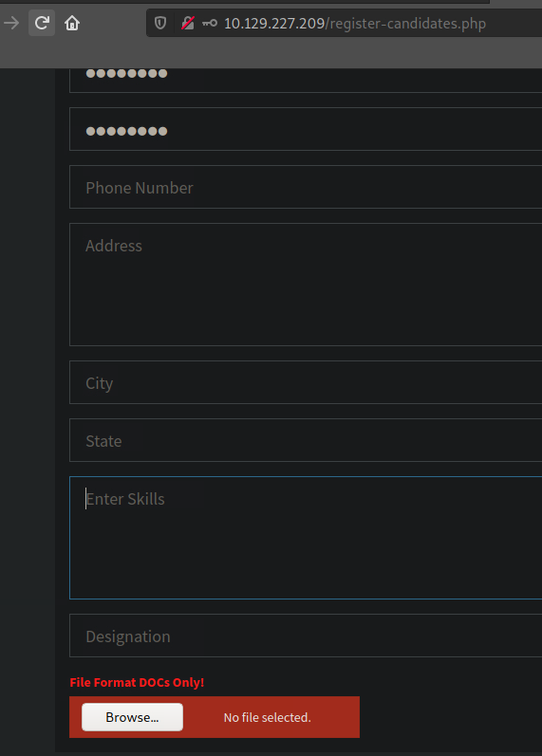Viewport: 542px width, 756px height.
Task: Reload the page with the refresh icon
Action: click(x=42, y=23)
